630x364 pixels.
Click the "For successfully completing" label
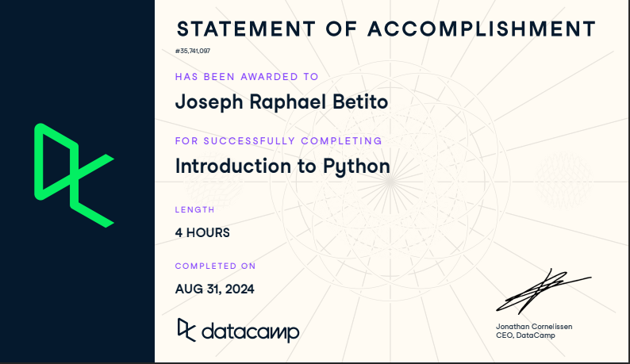tap(279, 141)
